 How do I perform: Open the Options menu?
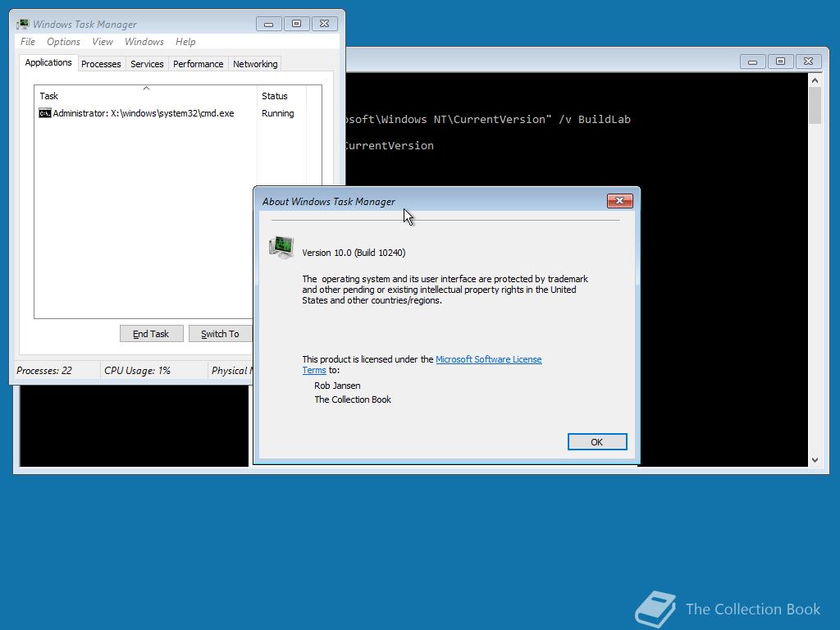pyautogui.click(x=63, y=42)
